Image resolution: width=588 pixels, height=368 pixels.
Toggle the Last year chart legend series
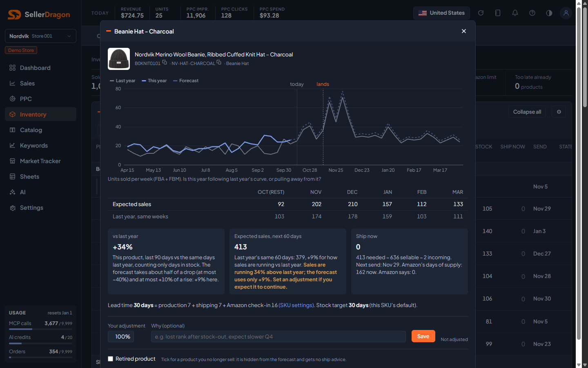122,81
